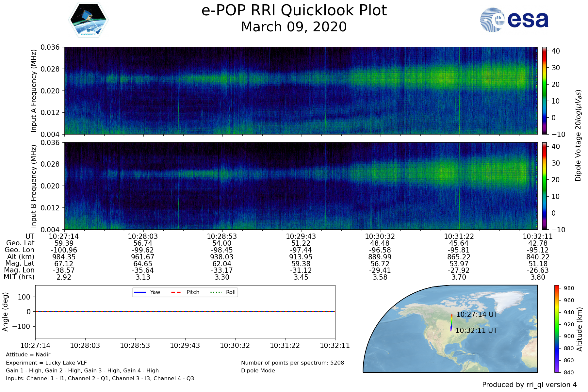
Task: Click inside the Input A spectrogram
Action: pos(301,90)
